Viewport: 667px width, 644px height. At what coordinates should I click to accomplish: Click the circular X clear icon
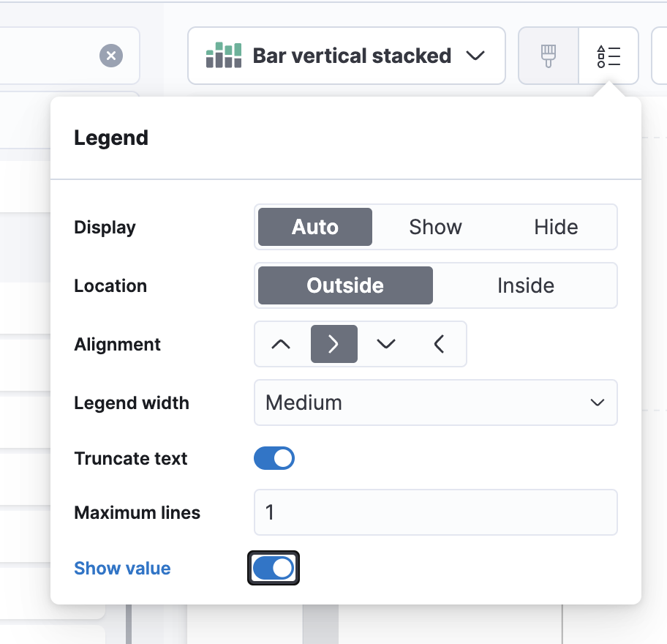coord(111,55)
